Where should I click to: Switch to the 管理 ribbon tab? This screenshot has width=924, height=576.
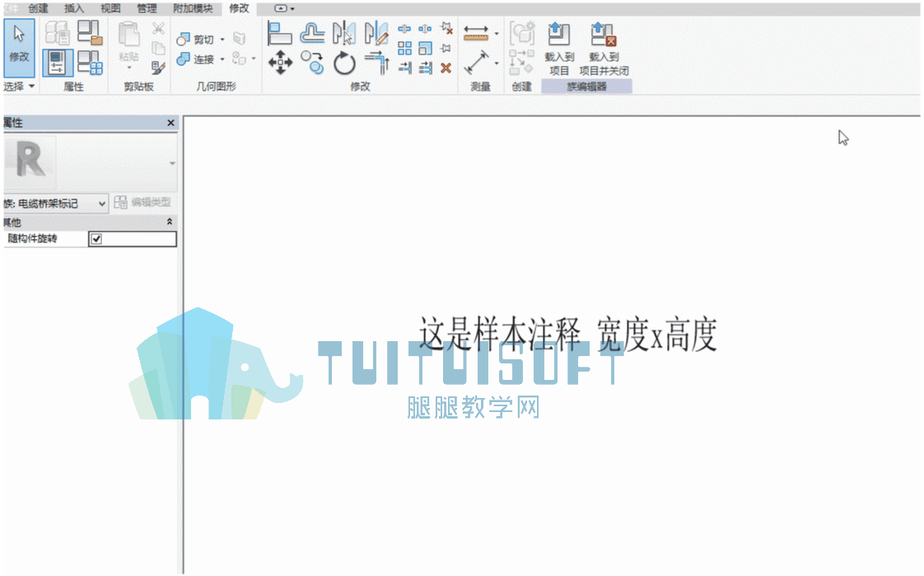point(147,8)
